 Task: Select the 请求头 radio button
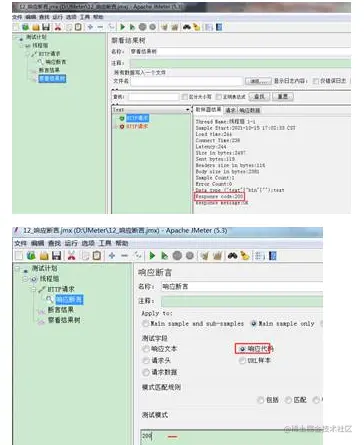[157, 360]
